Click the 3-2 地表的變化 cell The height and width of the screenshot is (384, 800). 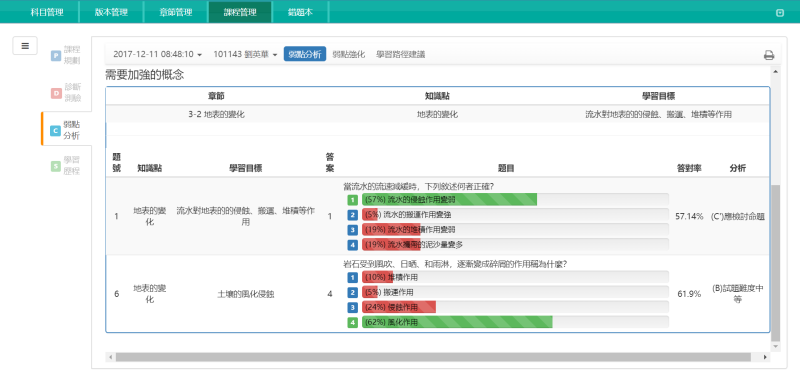(x=216, y=115)
